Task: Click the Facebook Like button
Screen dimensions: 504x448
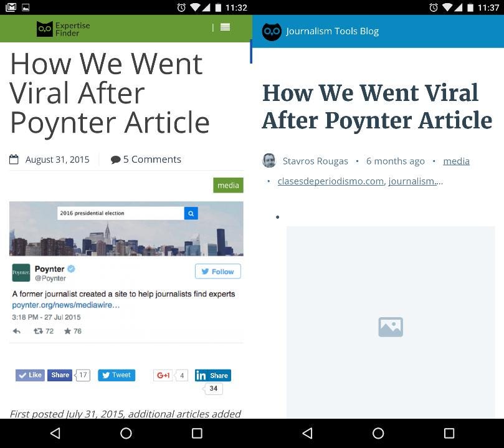Action: [x=30, y=375]
